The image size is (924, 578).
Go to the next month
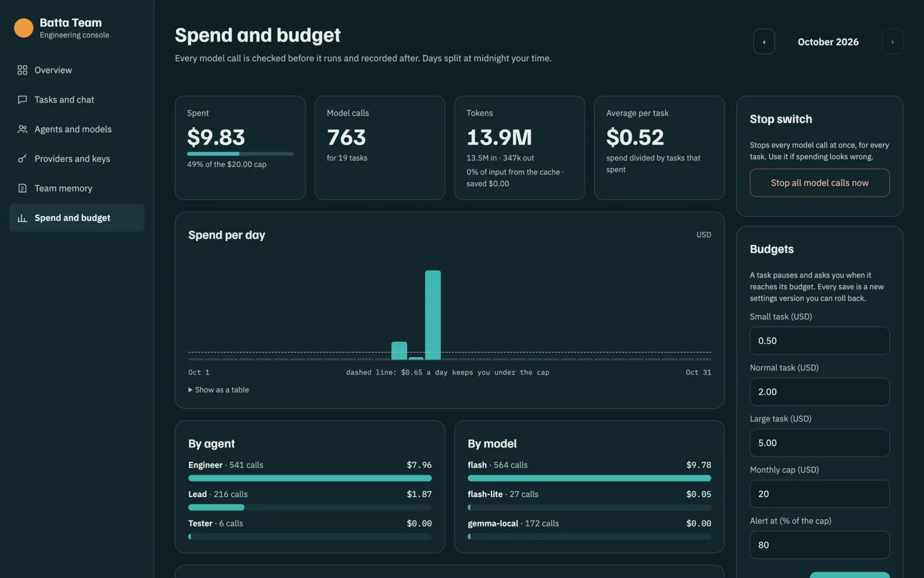pos(892,42)
